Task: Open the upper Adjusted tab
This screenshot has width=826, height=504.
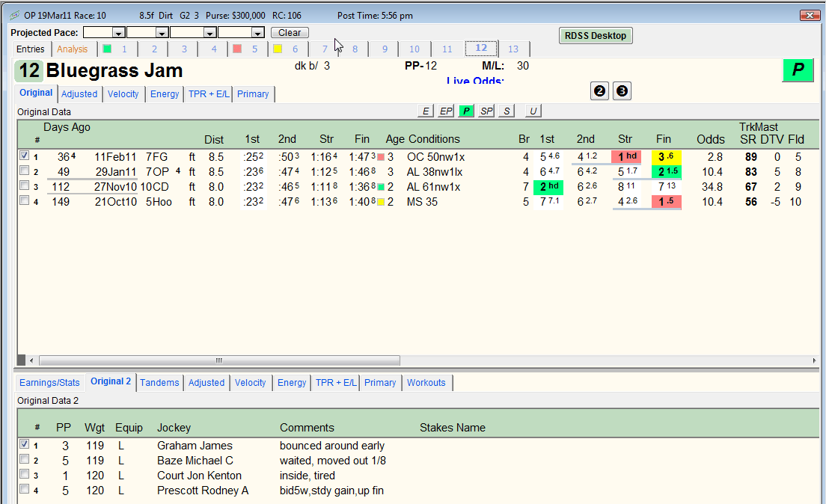Action: coord(79,93)
